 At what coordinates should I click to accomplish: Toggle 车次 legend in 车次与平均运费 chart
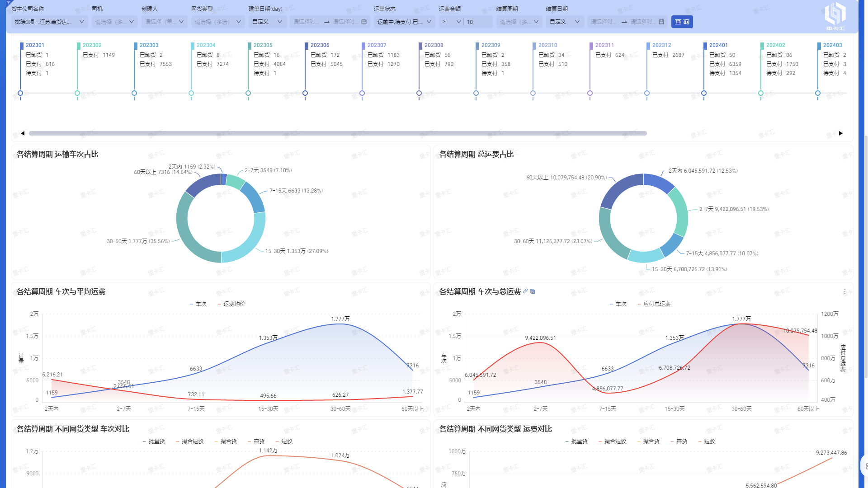tap(198, 304)
